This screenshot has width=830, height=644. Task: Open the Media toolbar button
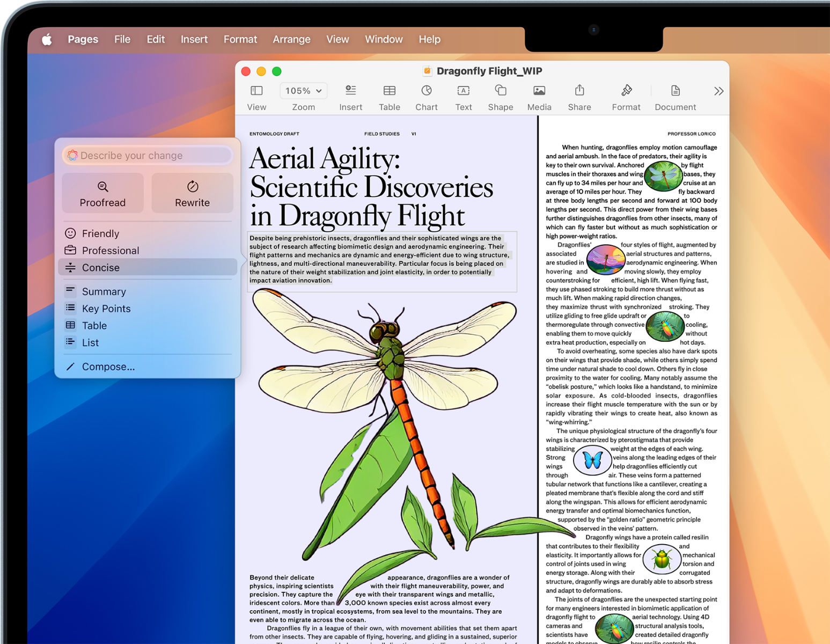click(539, 91)
